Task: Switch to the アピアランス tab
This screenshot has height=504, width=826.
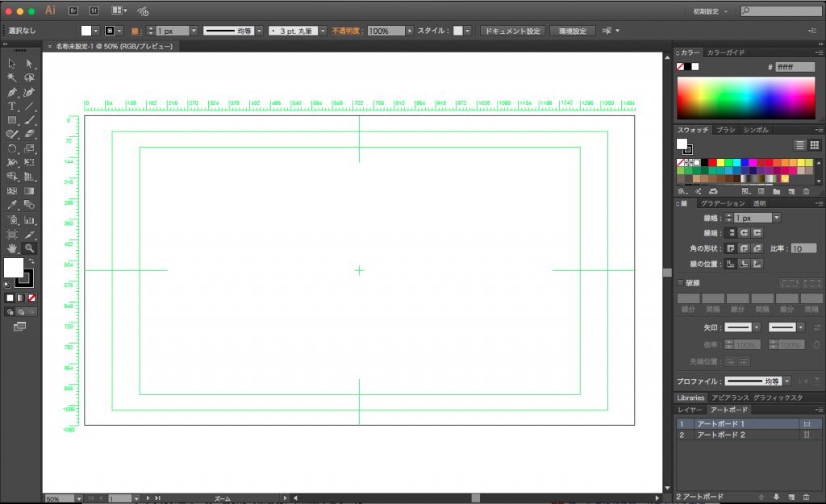Action: [x=729, y=398]
